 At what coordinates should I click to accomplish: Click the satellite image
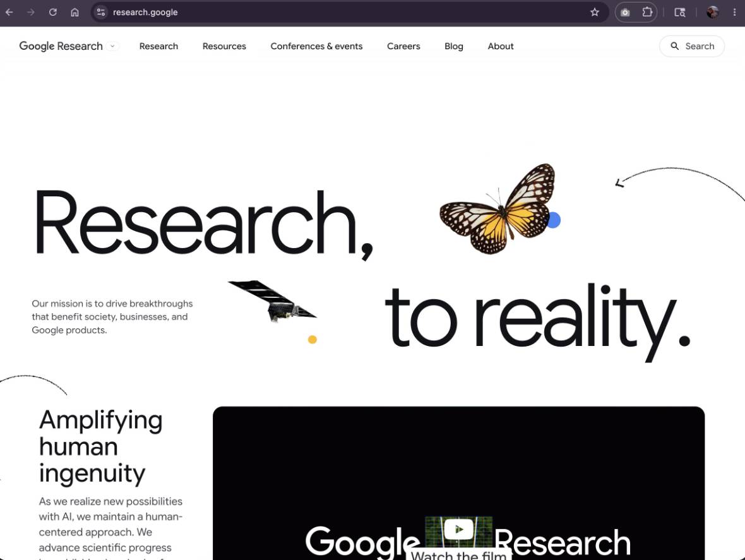pos(271,301)
